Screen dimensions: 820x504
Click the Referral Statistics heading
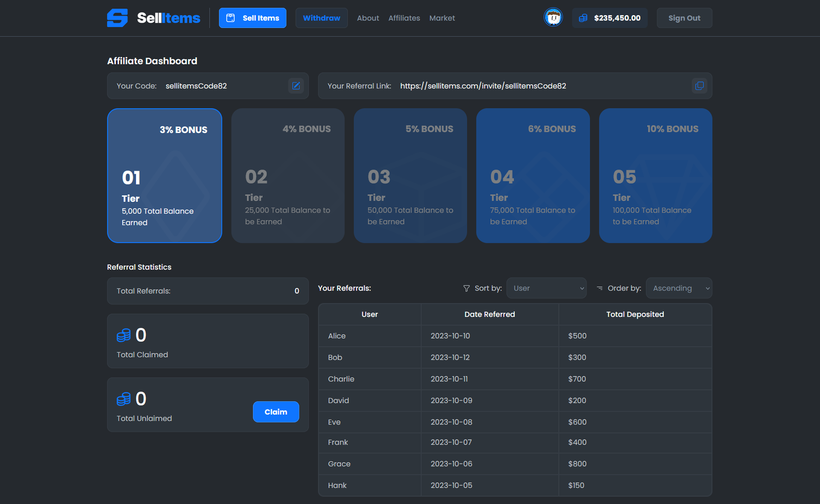point(139,267)
